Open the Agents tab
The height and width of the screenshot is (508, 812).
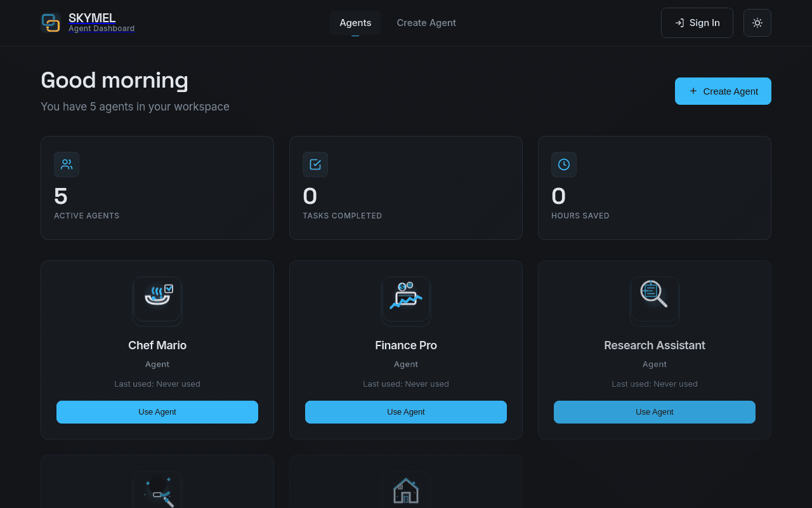[355, 23]
